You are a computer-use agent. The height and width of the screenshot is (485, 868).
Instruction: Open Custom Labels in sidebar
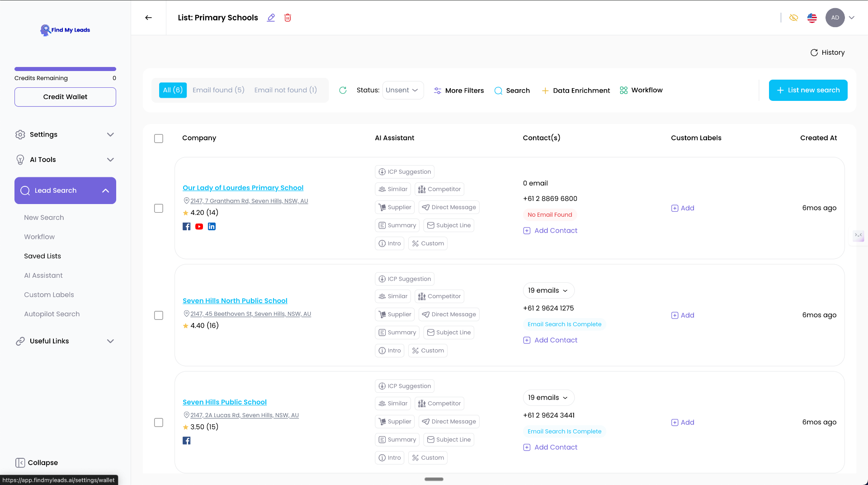(49, 295)
